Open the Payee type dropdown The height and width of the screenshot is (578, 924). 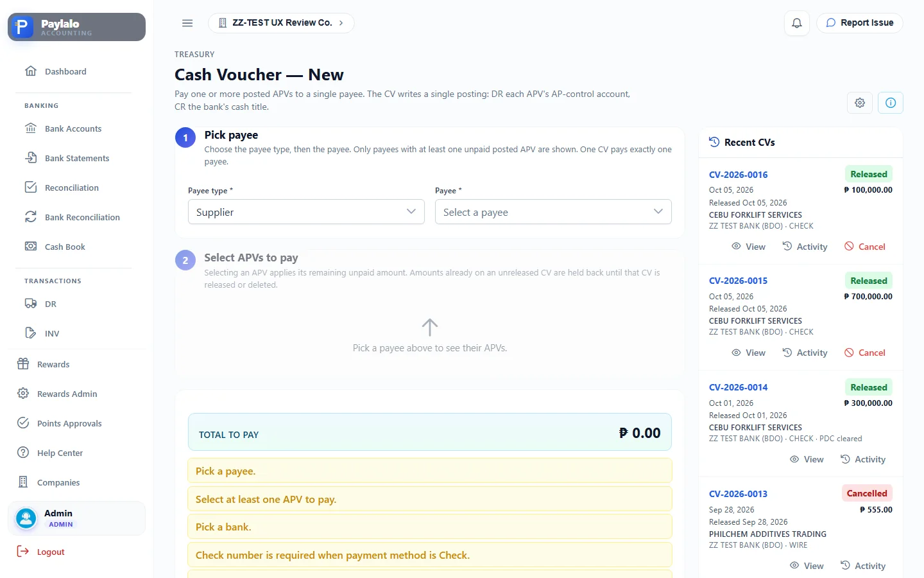306,212
